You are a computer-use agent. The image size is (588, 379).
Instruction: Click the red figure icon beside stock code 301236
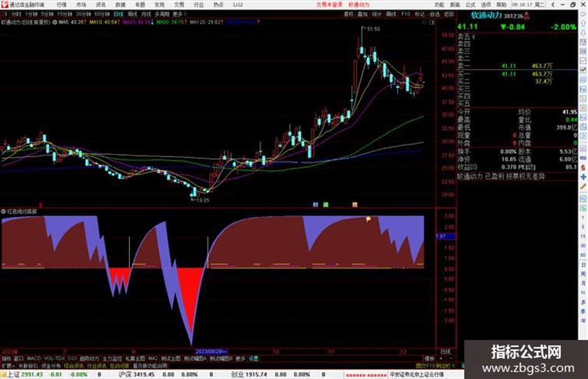[x=526, y=16]
